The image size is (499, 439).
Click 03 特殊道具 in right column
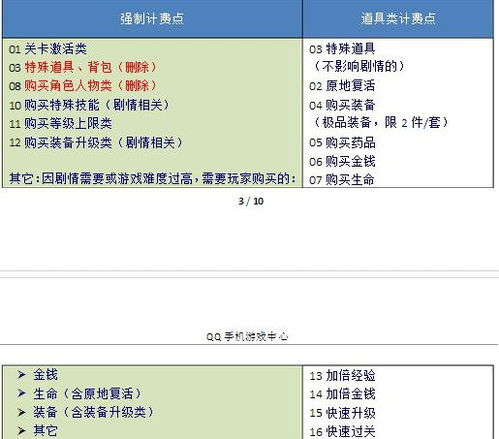point(342,49)
